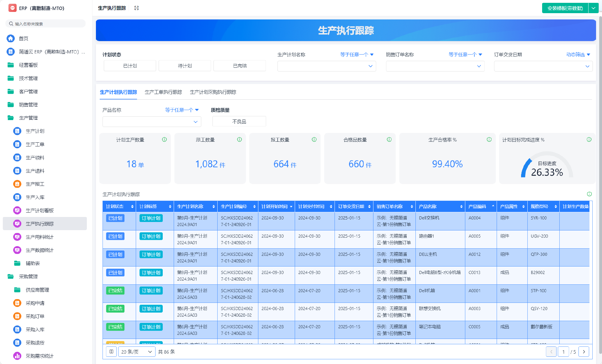Click info icon above the tracking table
The width and height of the screenshot is (602, 364).
[x=589, y=194]
